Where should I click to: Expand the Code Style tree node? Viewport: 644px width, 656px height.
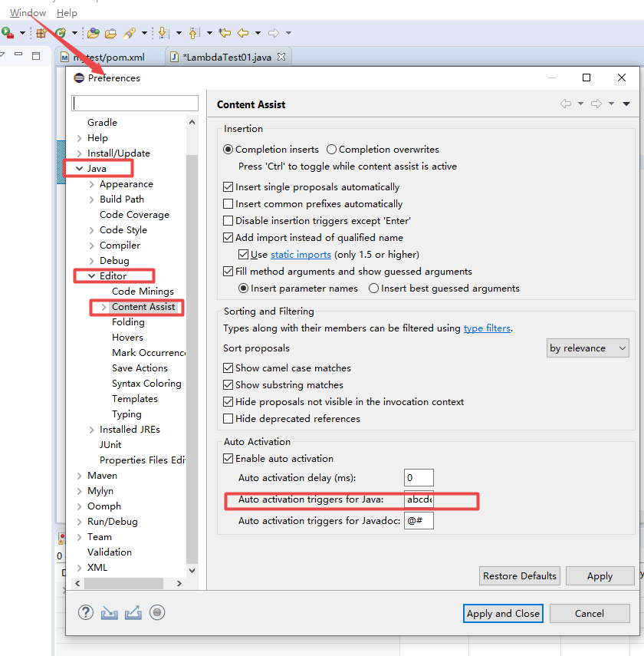pos(91,230)
